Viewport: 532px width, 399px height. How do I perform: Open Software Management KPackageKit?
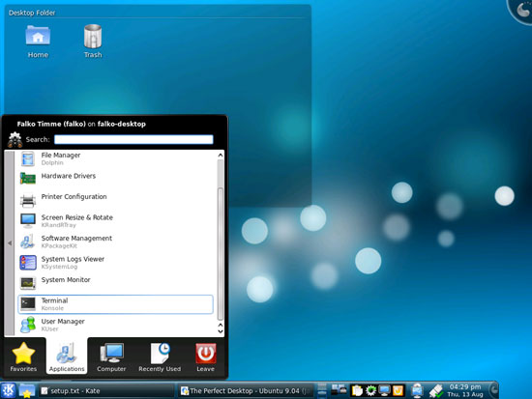[x=115, y=242]
